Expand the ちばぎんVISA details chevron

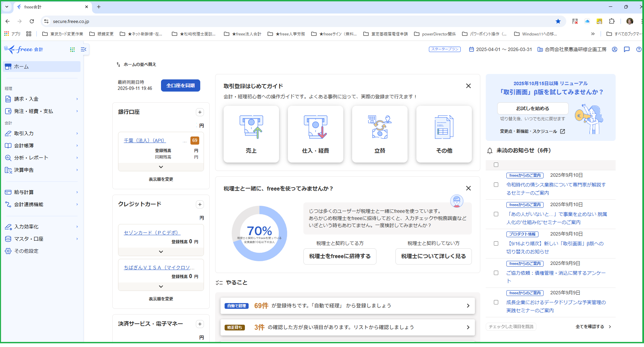pos(161,287)
